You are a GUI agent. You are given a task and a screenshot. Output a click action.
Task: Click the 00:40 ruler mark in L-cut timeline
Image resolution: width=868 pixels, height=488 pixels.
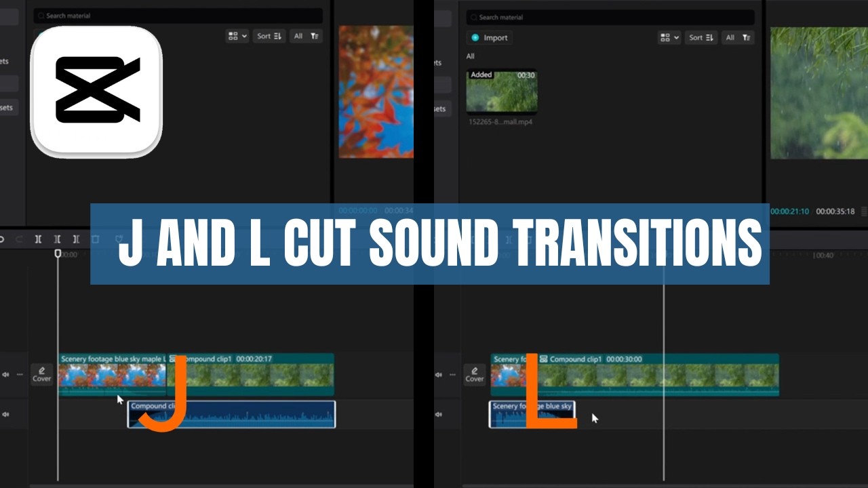pos(825,256)
